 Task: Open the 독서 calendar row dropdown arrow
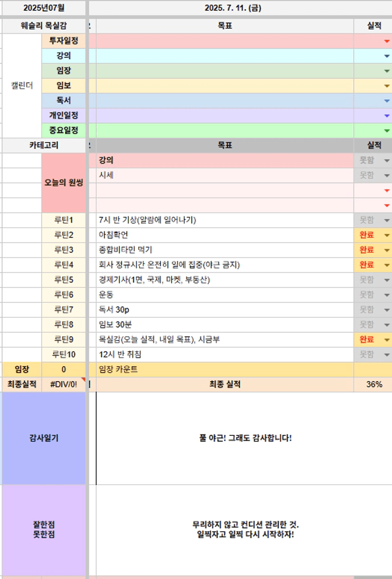pos(387,101)
